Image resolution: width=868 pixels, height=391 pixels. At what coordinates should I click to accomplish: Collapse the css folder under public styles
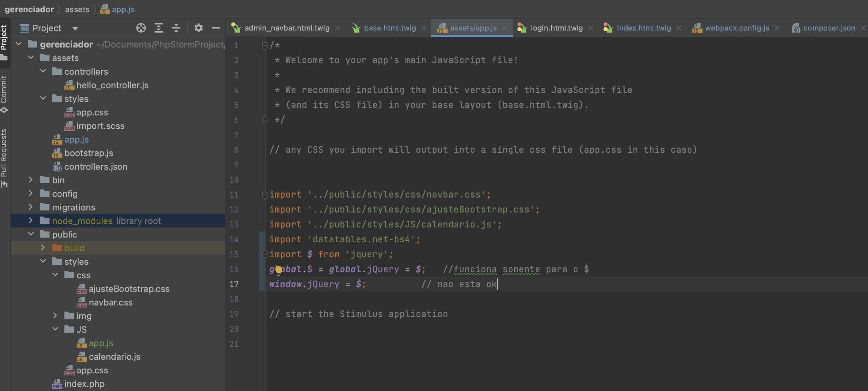(x=56, y=275)
